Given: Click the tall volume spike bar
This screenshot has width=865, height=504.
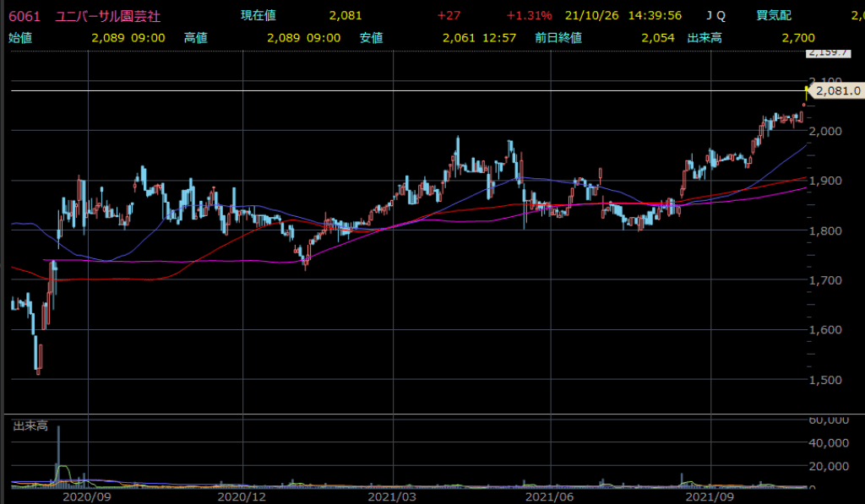Looking at the screenshot, I should pyautogui.click(x=58, y=456).
